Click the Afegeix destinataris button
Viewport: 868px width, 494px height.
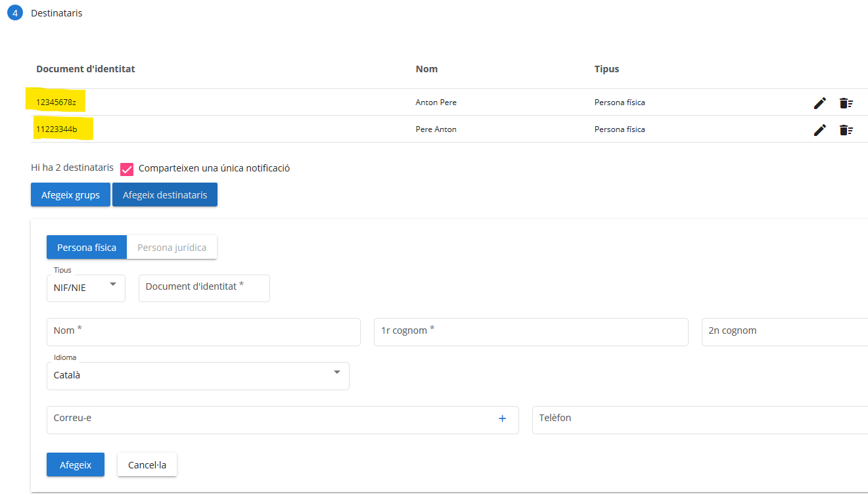click(165, 195)
